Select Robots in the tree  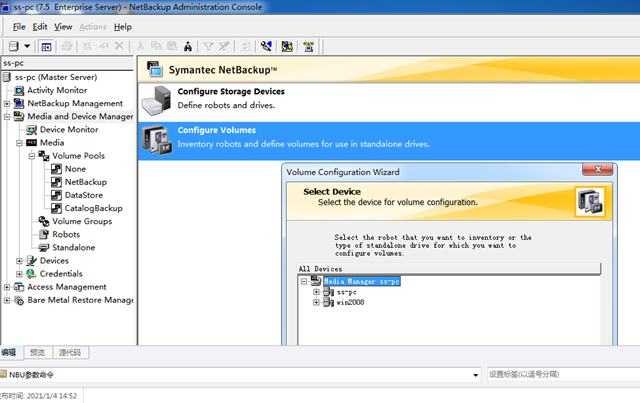point(66,234)
